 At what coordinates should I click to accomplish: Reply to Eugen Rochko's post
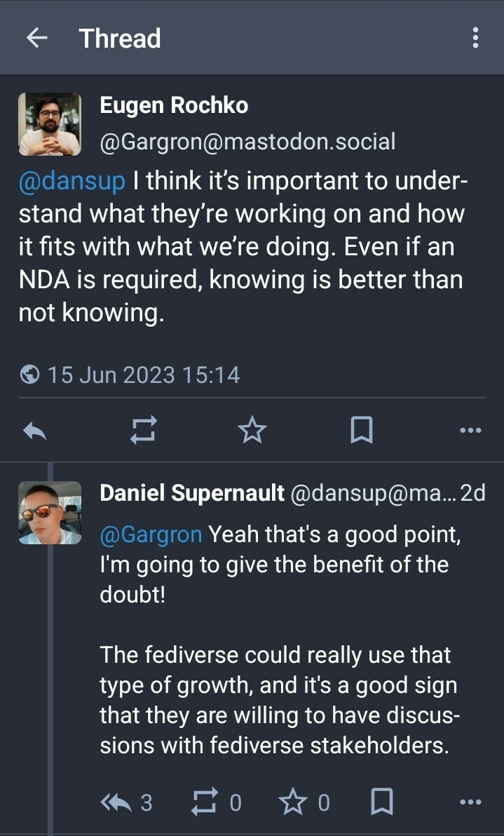(34, 431)
